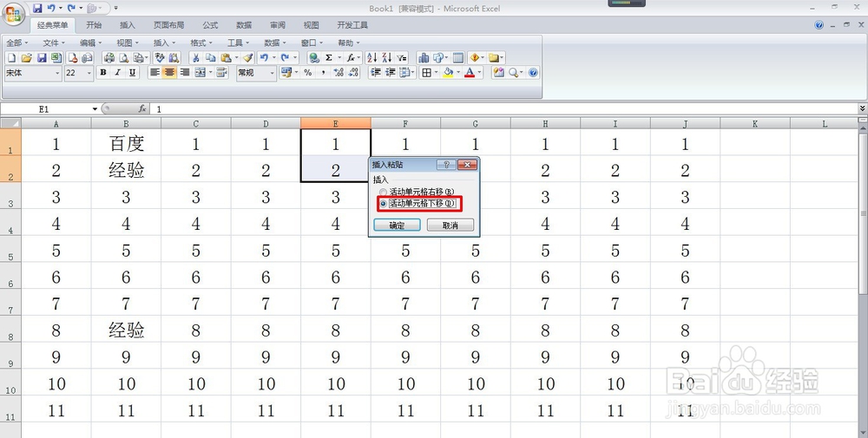Screen dimensions: 868x438
Task: Switch to the 页面布局 ribbon tab
Action: 169,25
